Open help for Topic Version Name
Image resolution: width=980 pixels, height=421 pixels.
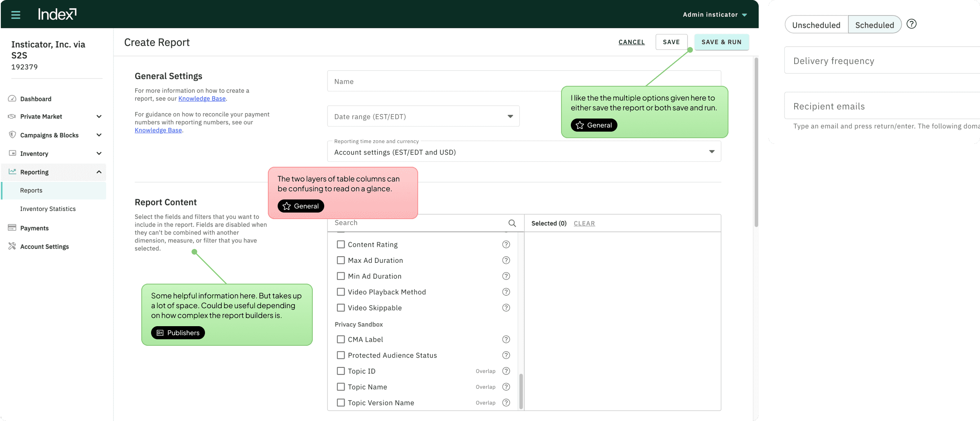point(506,403)
